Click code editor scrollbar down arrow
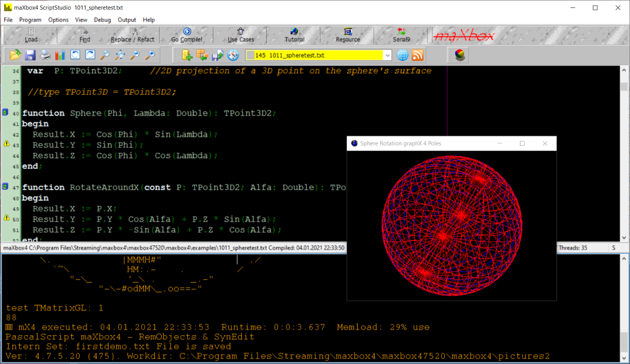Image resolution: width=630 pixels, height=364 pixels. pos(624,237)
